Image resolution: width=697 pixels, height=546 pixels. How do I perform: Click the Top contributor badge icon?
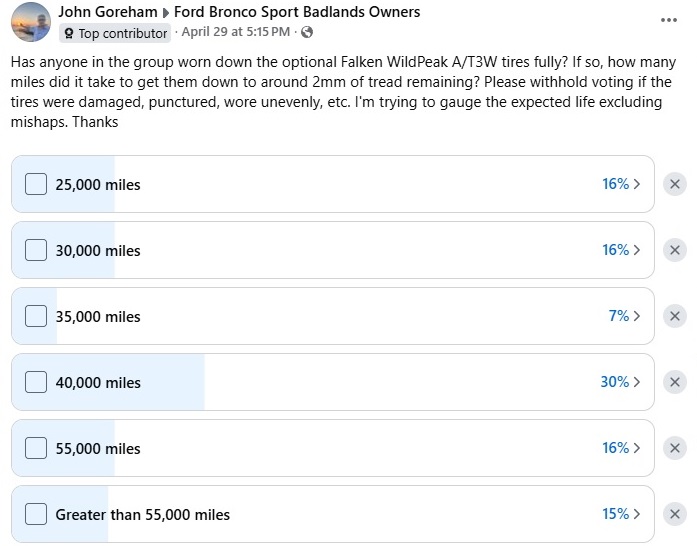(69, 33)
